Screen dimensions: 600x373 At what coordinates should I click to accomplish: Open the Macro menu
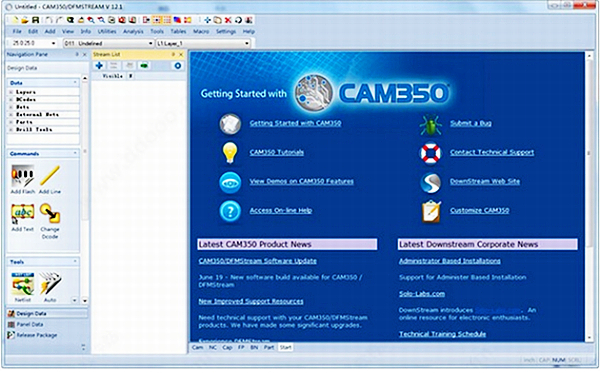201,31
